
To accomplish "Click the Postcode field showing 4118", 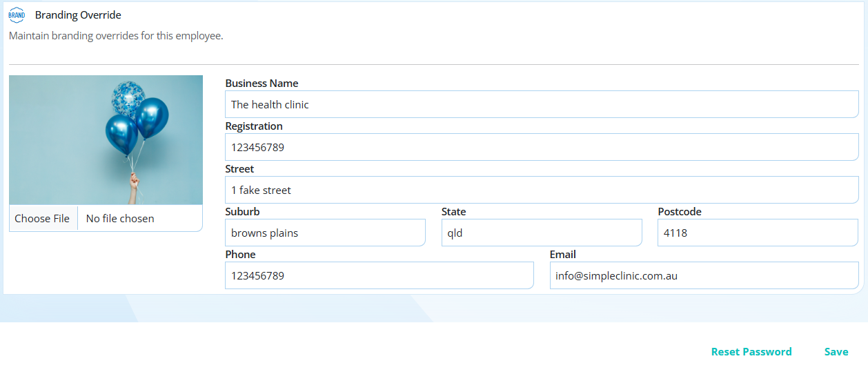I will 758,233.
